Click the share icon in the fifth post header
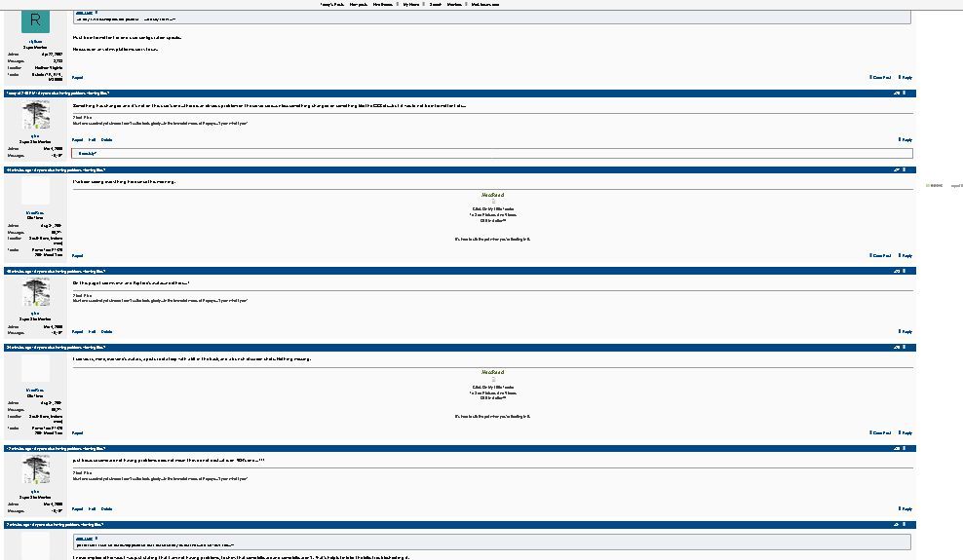The image size is (963, 560). pyautogui.click(x=896, y=347)
